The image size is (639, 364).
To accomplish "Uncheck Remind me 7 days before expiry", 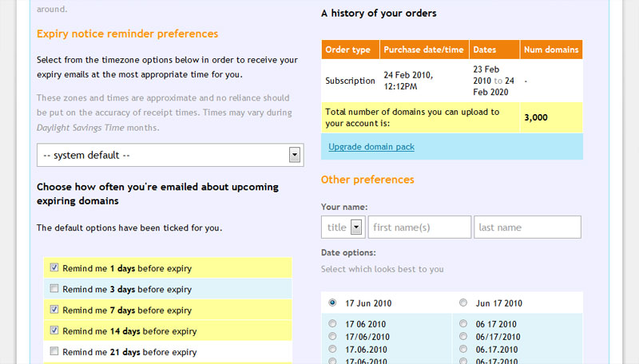I will [54, 310].
